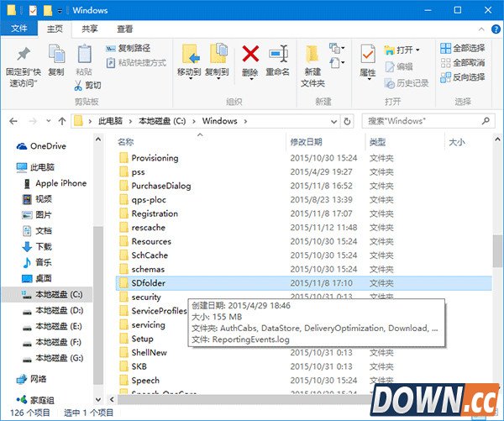The image size is (504, 421).
Task: Click Invert selection (反向选择)
Action: pos(463,77)
